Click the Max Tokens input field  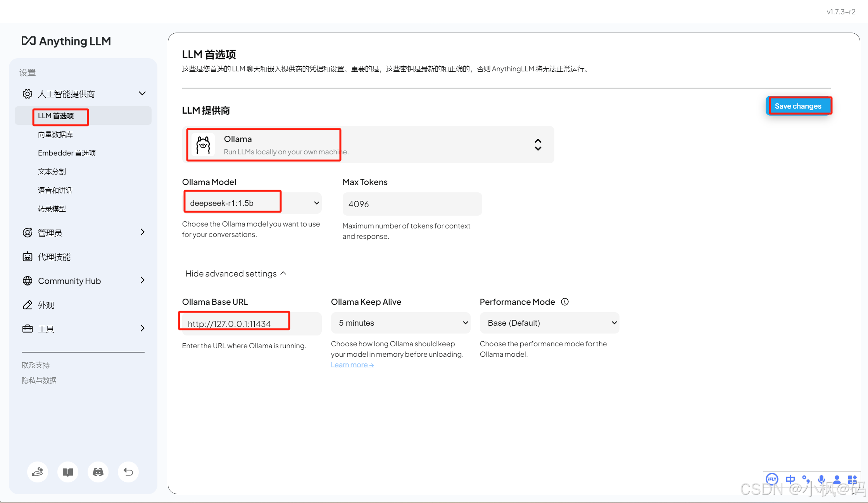(412, 204)
